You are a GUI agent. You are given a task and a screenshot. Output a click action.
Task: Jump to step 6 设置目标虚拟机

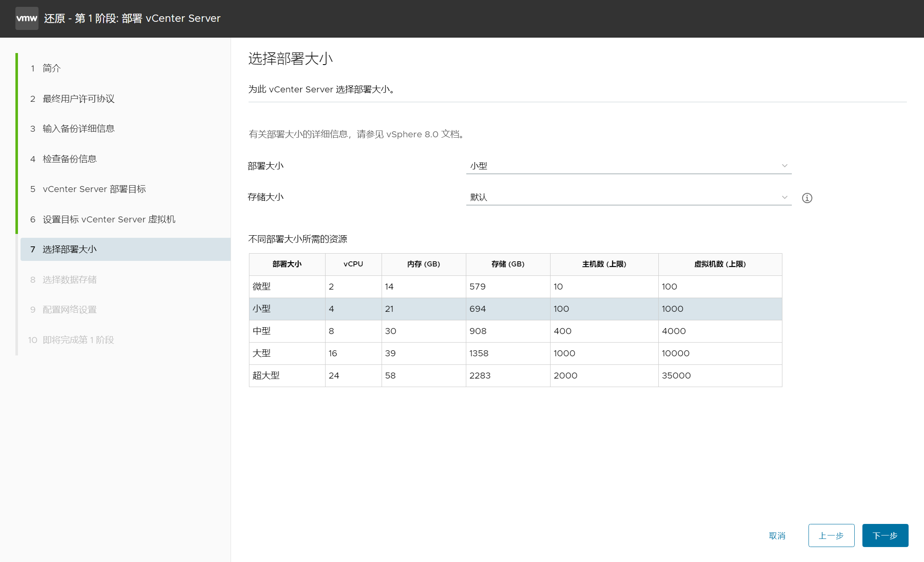click(109, 219)
